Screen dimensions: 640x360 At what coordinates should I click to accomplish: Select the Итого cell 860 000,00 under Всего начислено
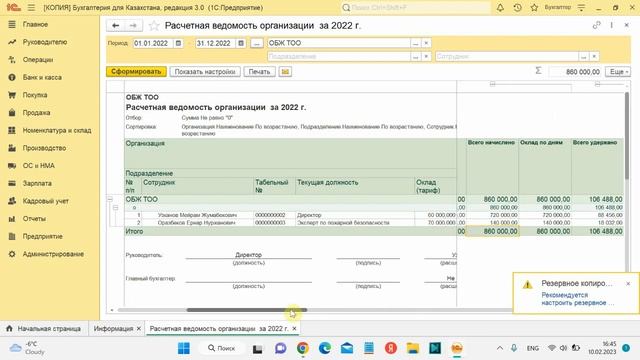click(x=492, y=231)
